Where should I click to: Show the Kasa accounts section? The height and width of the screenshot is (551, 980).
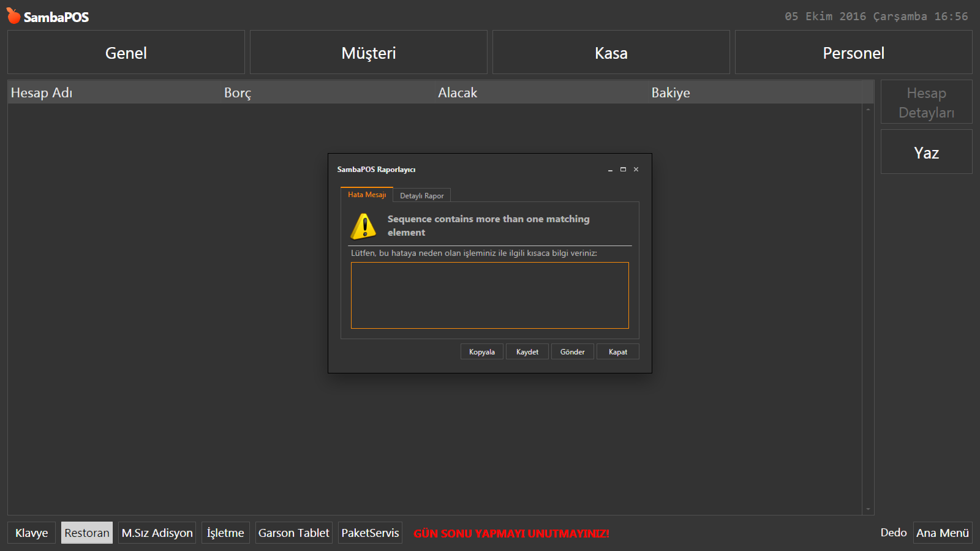click(611, 53)
